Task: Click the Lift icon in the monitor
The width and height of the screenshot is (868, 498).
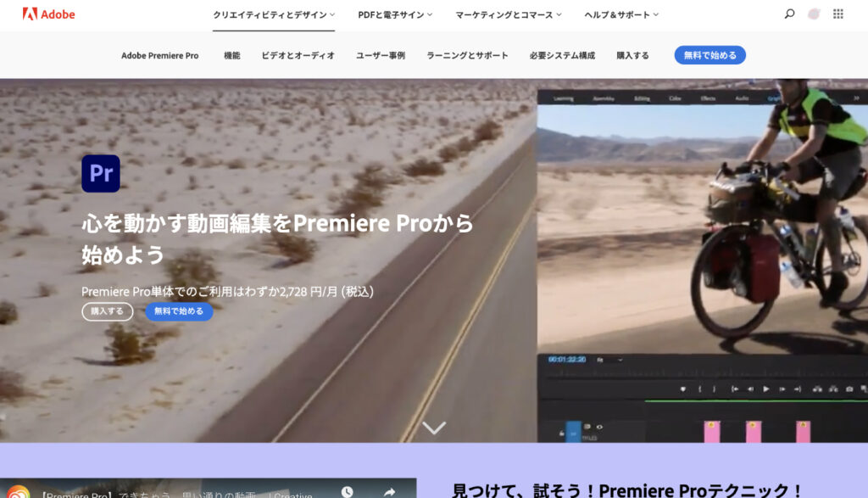Action: 817,389
